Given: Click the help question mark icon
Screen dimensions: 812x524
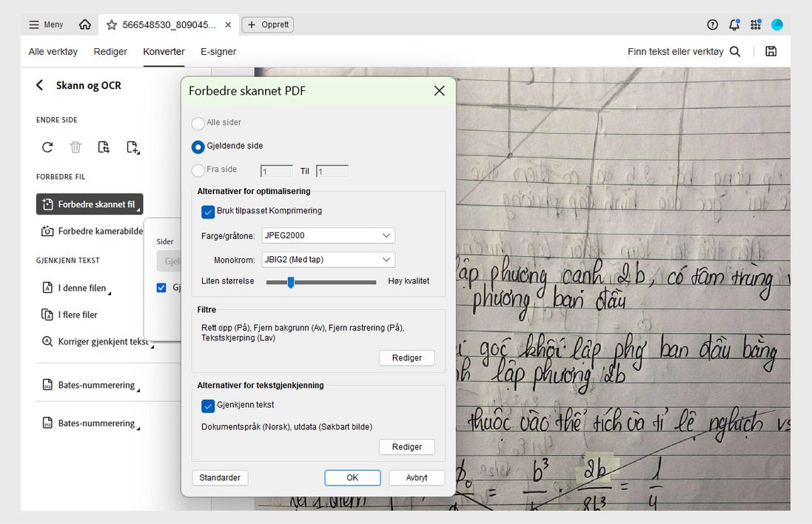Looking at the screenshot, I should 712,24.
